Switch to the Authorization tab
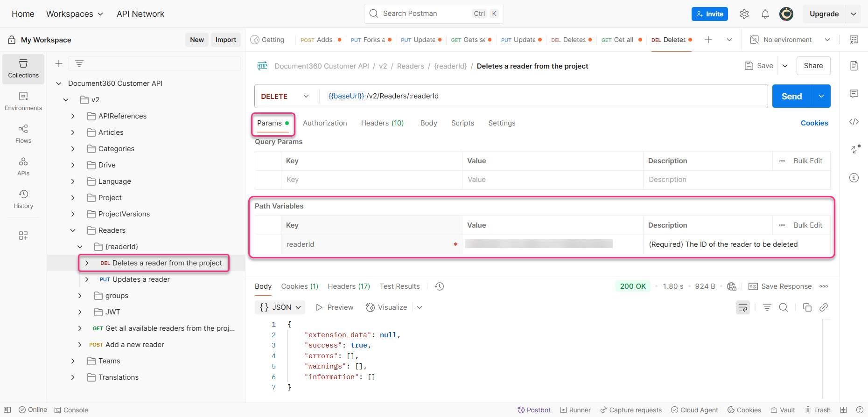868x417 pixels. (325, 123)
